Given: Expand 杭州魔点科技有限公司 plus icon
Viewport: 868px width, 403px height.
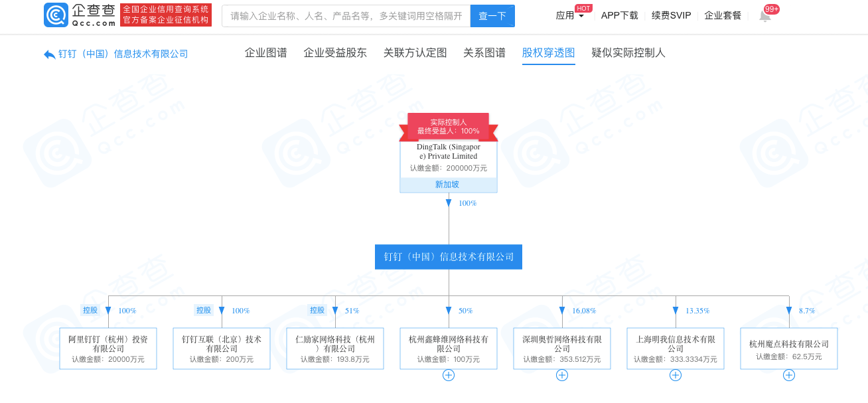Looking at the screenshot, I should [x=788, y=375].
